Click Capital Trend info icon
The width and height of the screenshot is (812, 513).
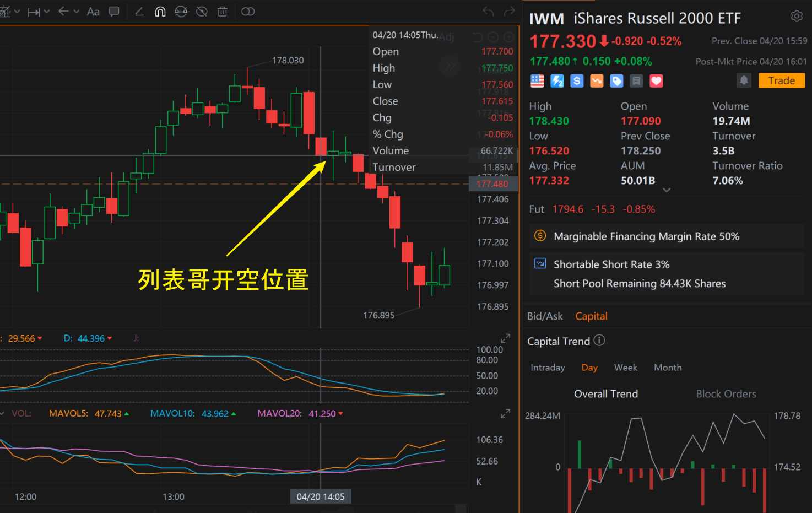coord(599,341)
